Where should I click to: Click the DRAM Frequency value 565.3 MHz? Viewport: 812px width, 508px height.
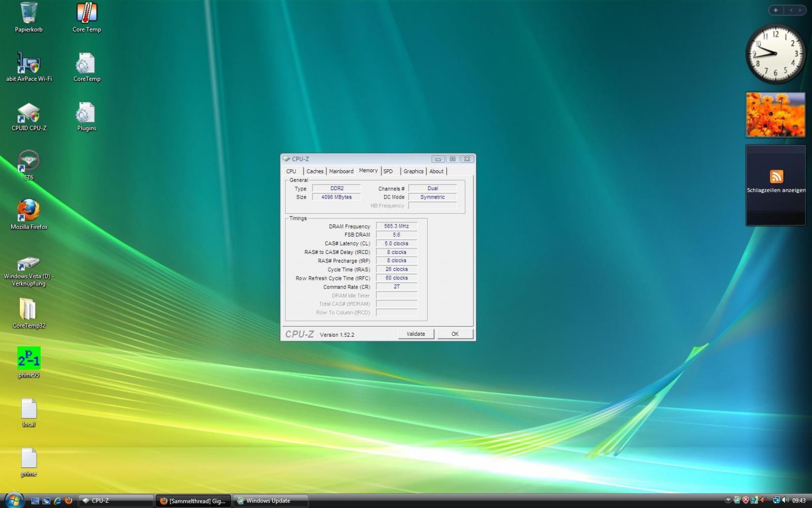click(x=396, y=226)
